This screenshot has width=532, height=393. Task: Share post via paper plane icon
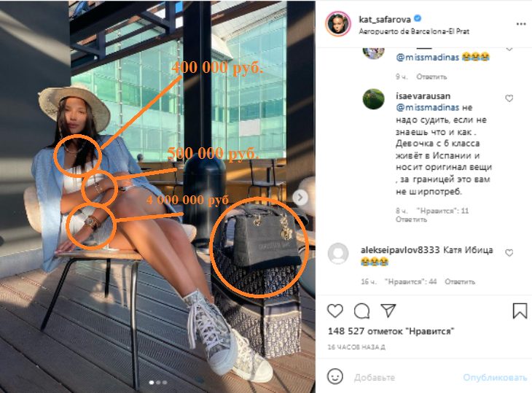[x=388, y=310]
